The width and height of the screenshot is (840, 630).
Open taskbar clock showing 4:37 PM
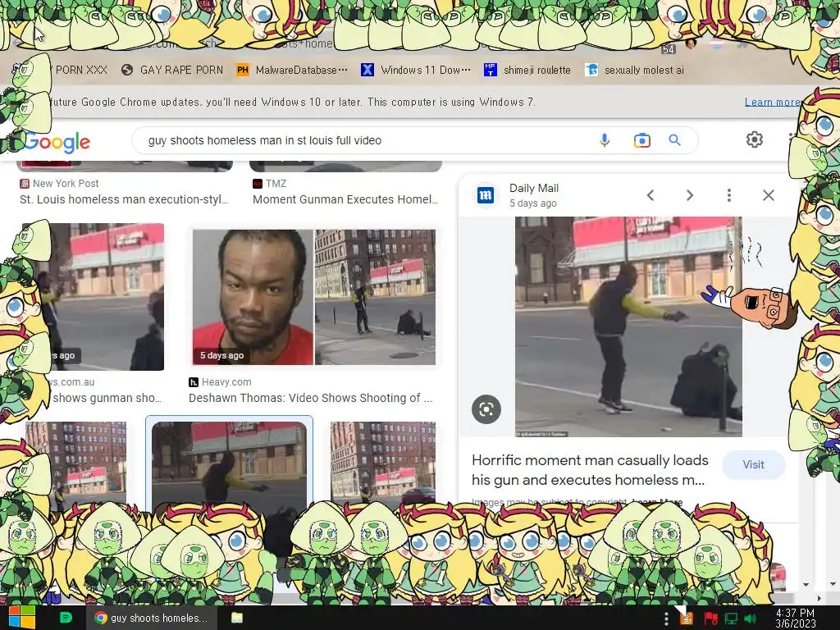795,619
